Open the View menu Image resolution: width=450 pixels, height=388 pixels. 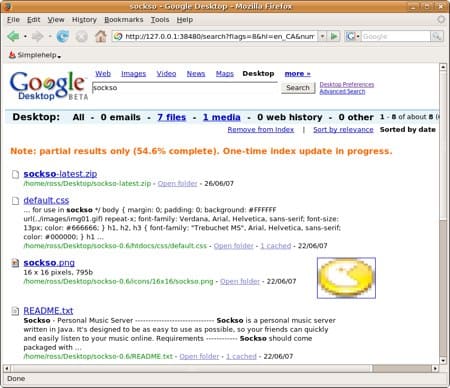point(56,20)
